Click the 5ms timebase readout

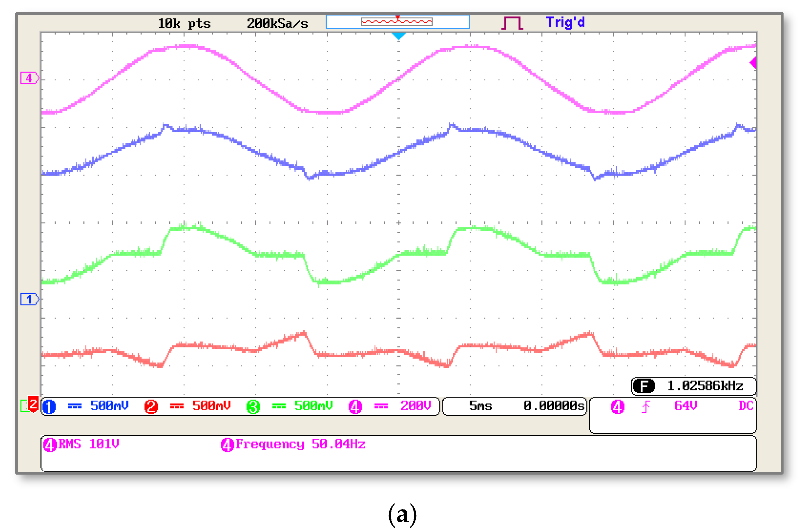point(480,406)
